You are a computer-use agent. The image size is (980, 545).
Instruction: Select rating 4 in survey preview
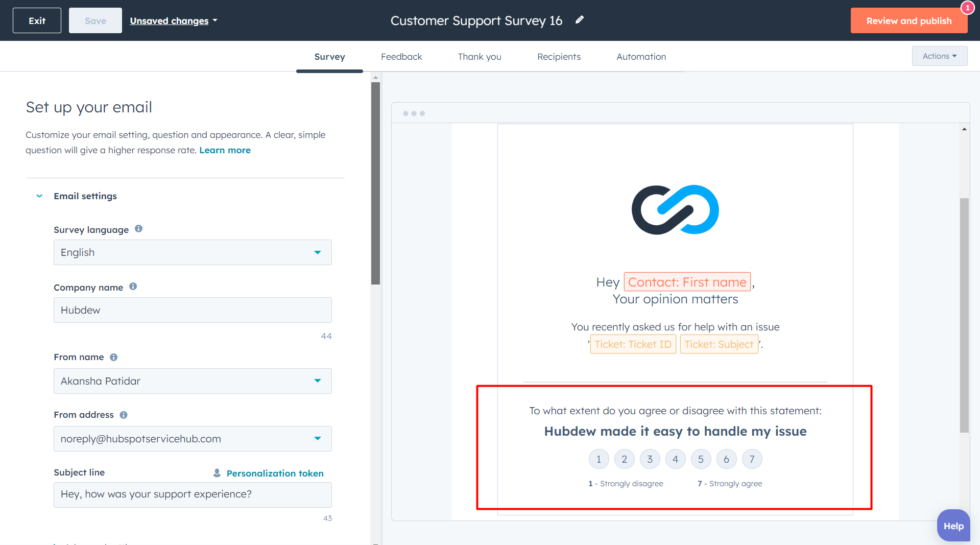tap(675, 459)
